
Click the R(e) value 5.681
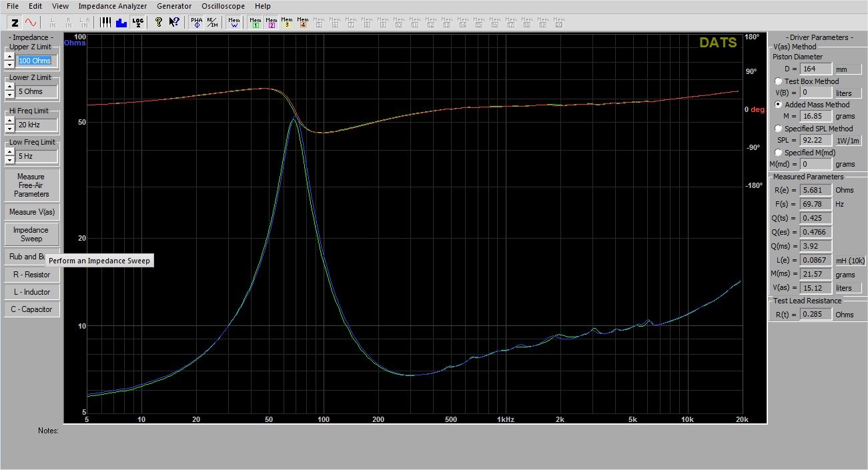tap(815, 190)
